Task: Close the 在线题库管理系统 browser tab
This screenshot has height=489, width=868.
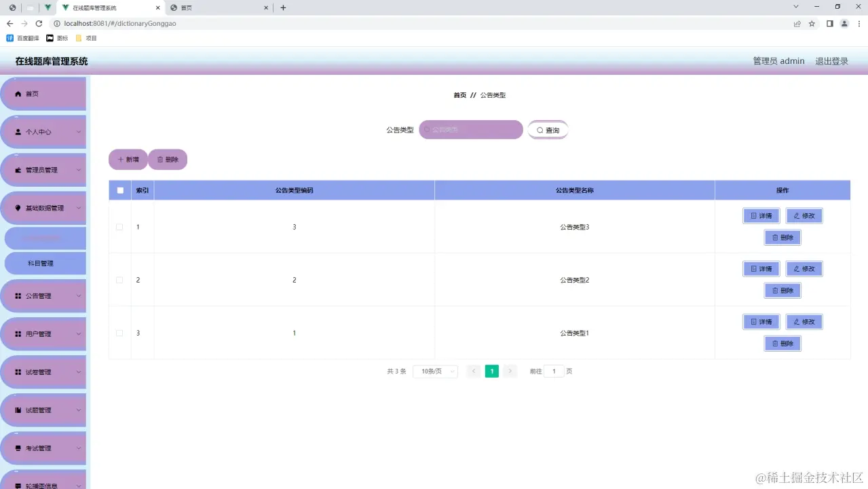Action: 157,7
